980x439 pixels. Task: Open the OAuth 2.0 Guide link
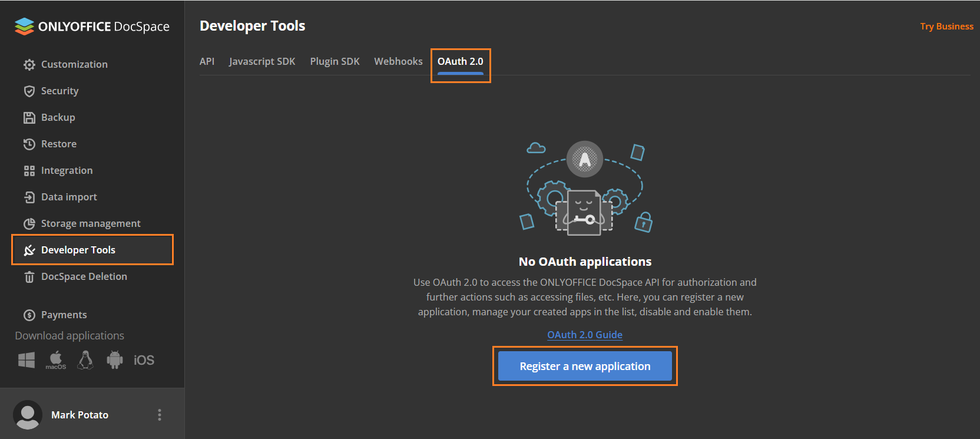(585, 335)
